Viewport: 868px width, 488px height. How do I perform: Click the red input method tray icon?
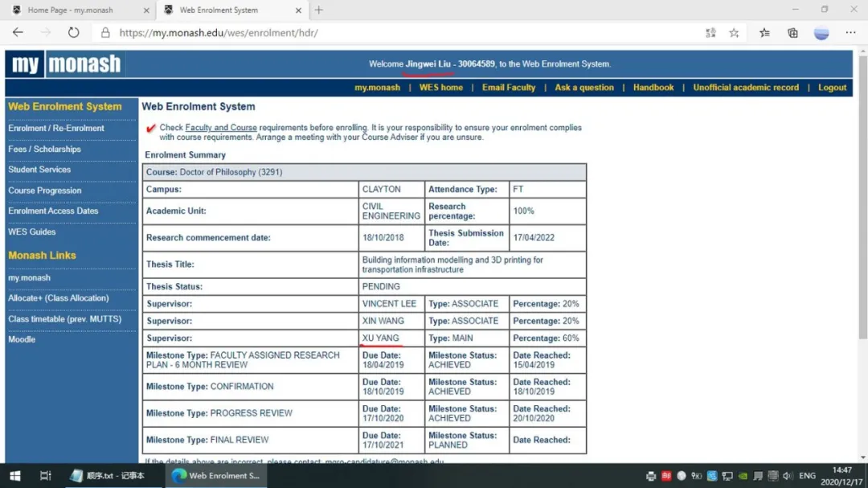[x=666, y=476]
